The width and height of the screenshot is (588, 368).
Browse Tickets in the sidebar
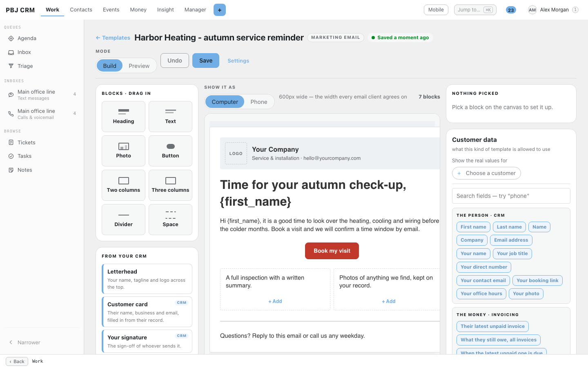(x=42, y=143)
